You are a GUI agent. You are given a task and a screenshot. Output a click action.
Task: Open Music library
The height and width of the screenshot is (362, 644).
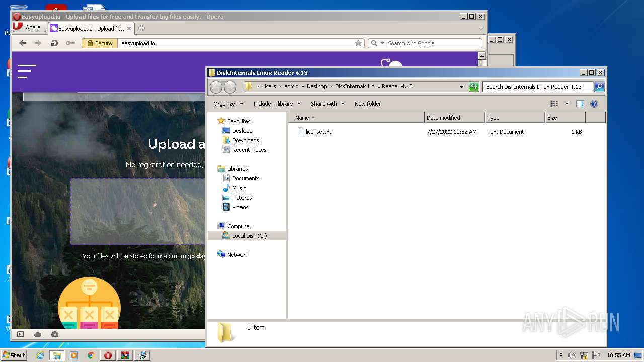point(239,188)
